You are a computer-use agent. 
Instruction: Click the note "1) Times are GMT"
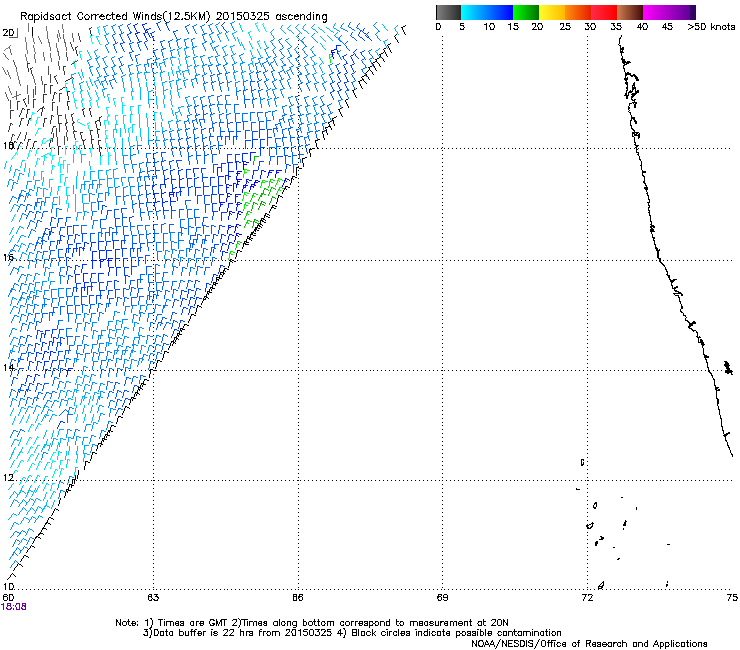pos(185,623)
